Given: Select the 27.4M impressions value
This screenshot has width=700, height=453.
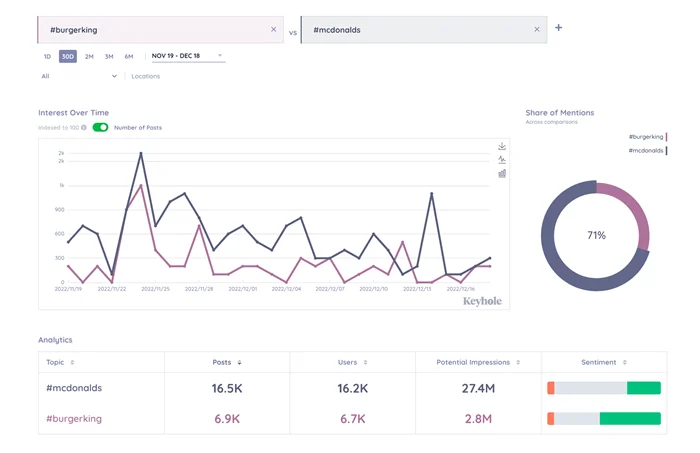Looking at the screenshot, I should [x=478, y=388].
